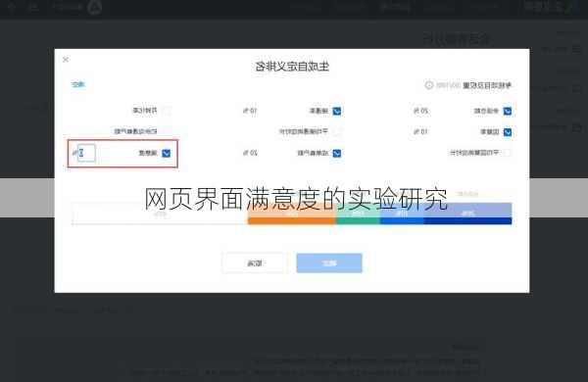Uncheck the checked 满意度 checkbox
The width and height of the screenshot is (588, 382).
[x=167, y=153]
